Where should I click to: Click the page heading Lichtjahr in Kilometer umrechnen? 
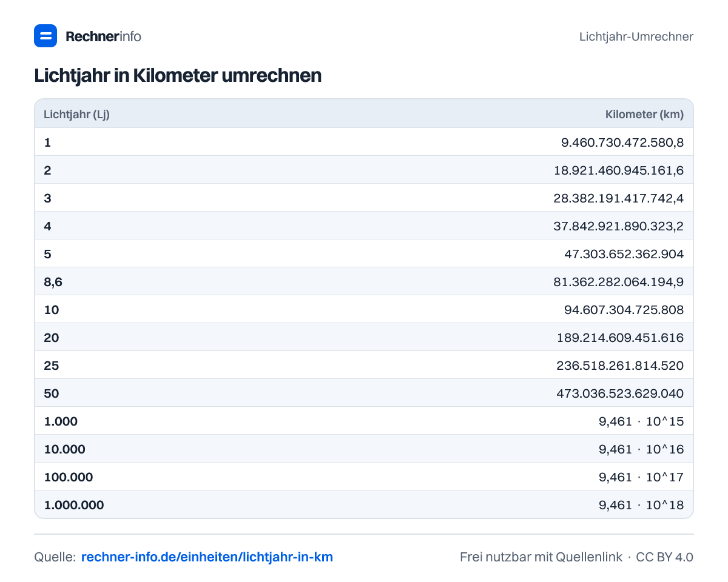click(x=178, y=76)
